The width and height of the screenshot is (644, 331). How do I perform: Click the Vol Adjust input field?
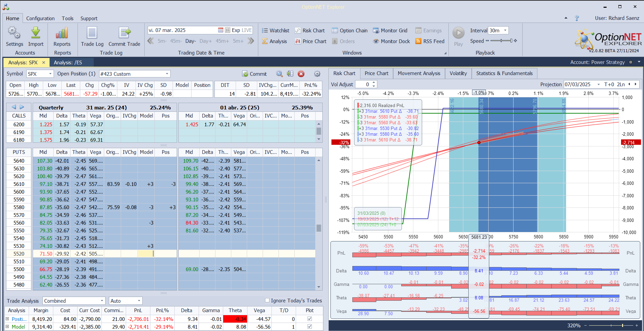pyautogui.click(x=363, y=84)
